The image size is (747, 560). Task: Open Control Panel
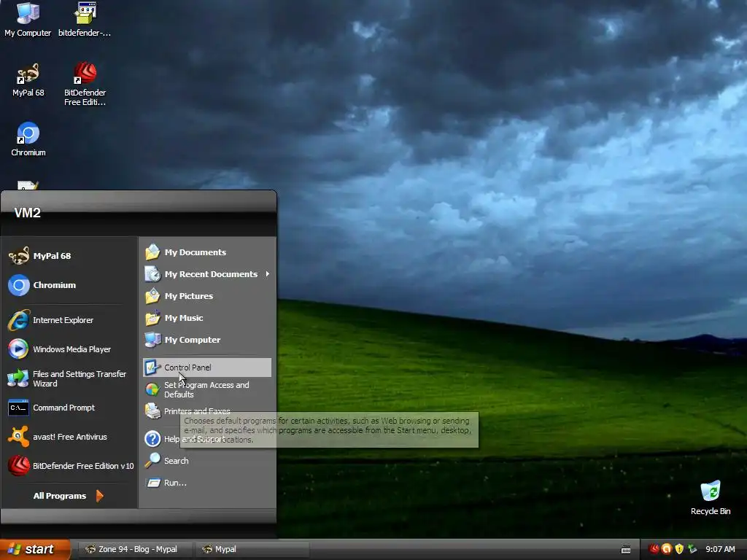207,367
